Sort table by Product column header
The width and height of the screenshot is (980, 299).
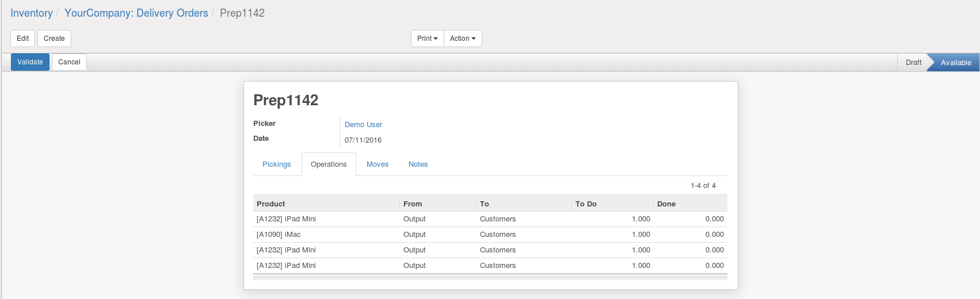click(x=271, y=204)
